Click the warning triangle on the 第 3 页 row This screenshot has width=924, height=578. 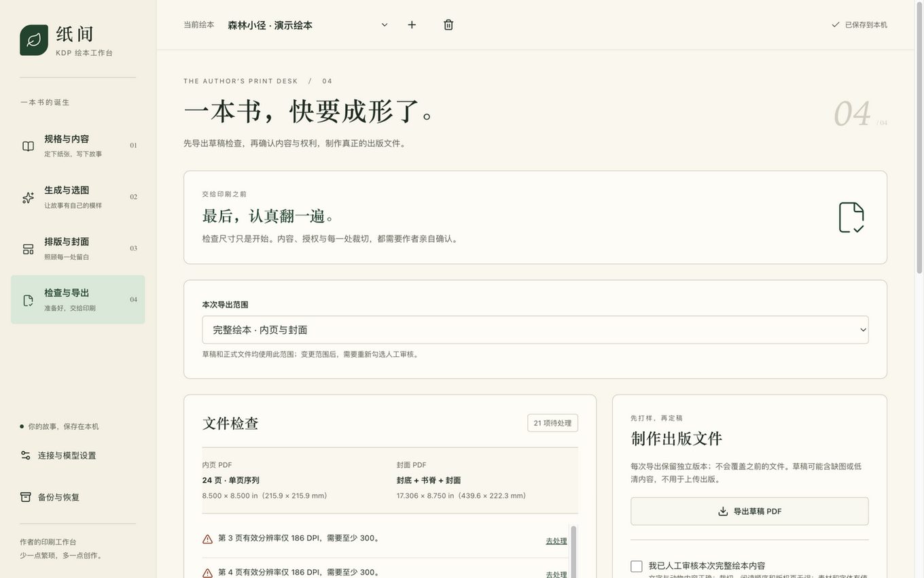[208, 539]
